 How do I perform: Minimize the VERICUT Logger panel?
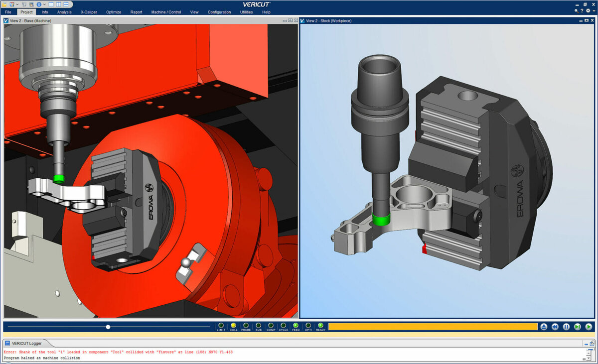click(x=586, y=345)
